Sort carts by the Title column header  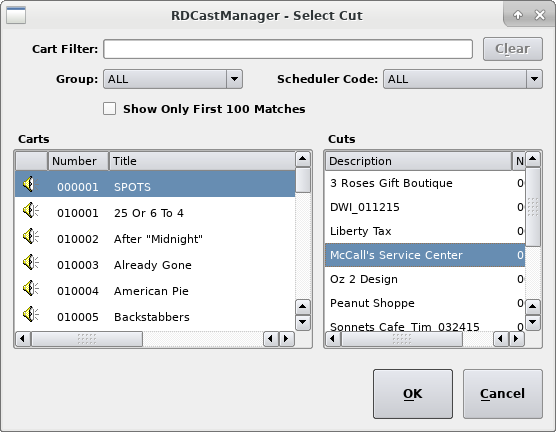coord(202,161)
